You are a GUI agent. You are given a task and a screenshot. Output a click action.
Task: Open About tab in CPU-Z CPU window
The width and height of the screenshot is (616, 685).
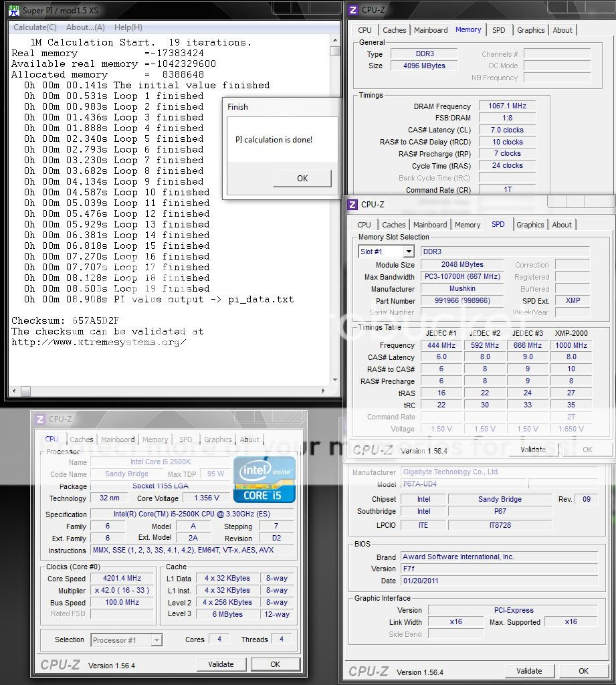249,439
